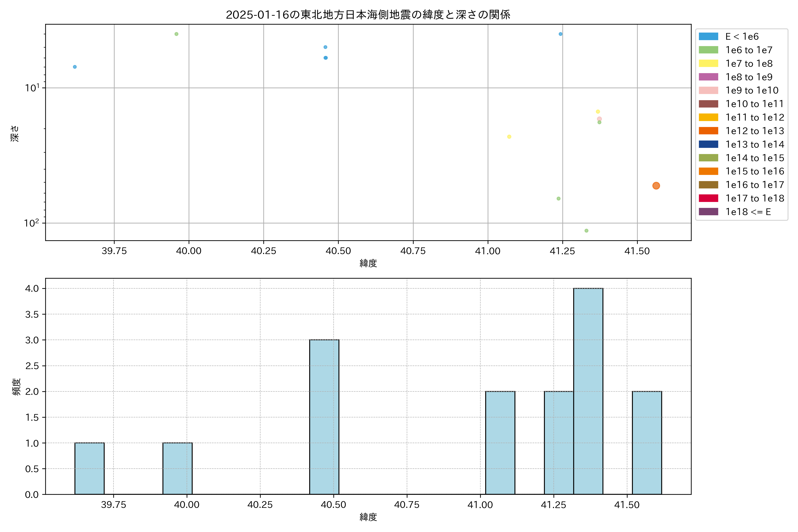This screenshot has width=798, height=532.
Task: Click the leftmost blue scatter point
Action: click(x=75, y=67)
